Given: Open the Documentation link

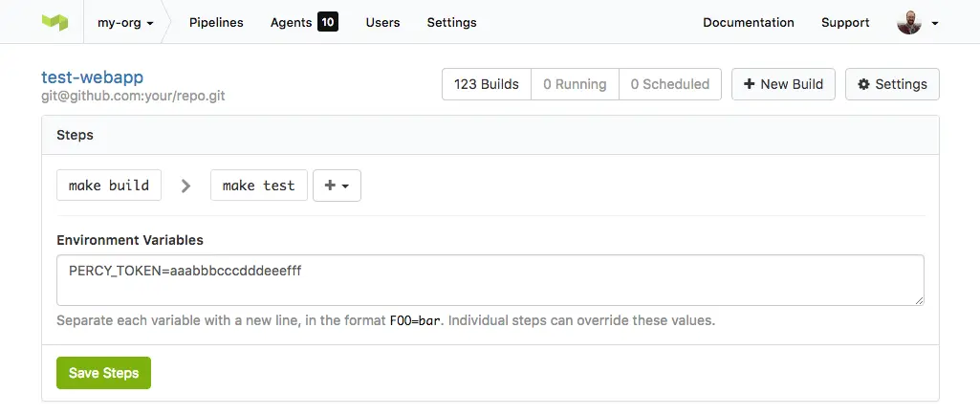Looking at the screenshot, I should click(749, 23).
